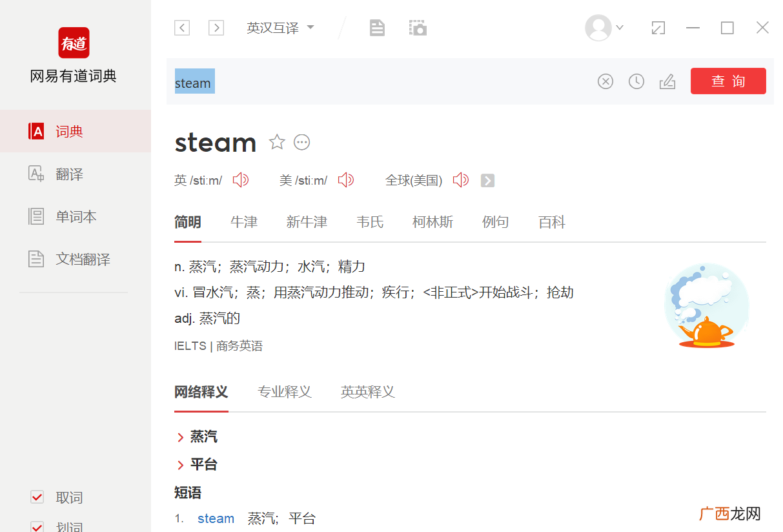This screenshot has width=783, height=532.
Task: Click the red 查询 search button
Action: click(x=728, y=81)
